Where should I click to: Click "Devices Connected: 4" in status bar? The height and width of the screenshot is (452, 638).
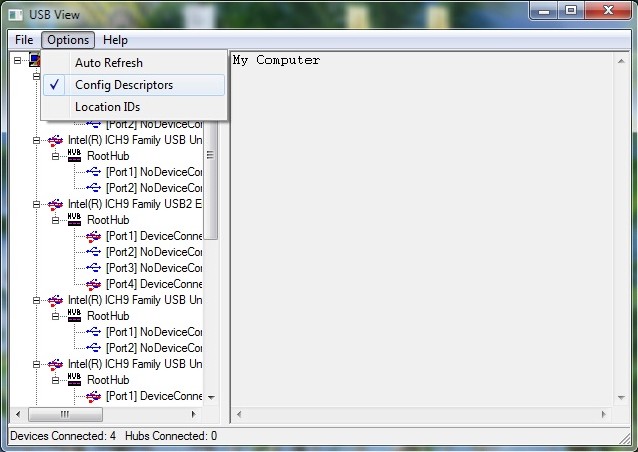tap(63, 436)
